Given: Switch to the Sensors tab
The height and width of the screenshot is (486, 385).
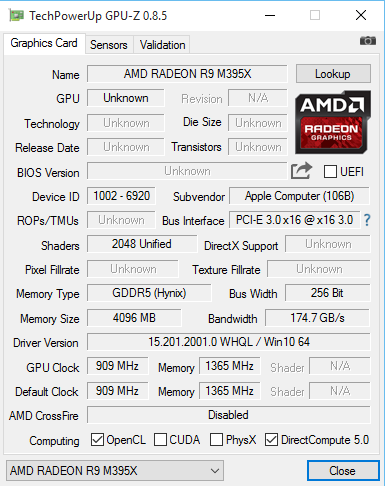Looking at the screenshot, I should (x=109, y=45).
